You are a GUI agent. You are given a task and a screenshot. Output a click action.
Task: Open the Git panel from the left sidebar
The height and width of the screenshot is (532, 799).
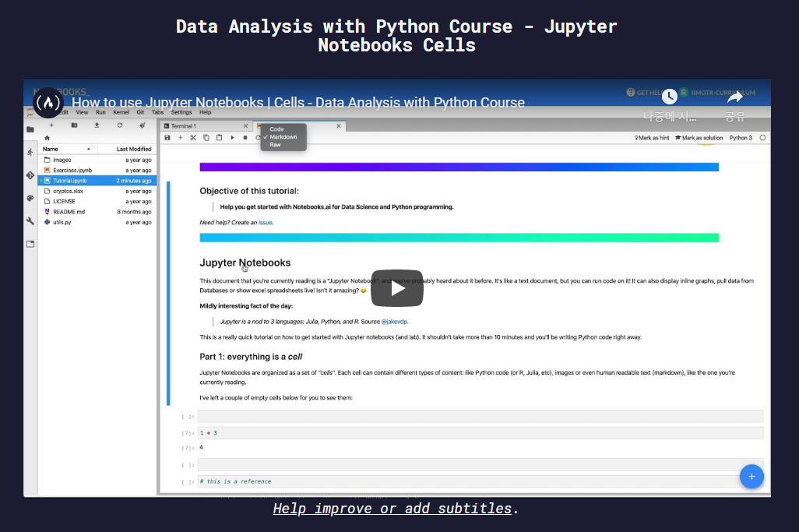point(30,174)
